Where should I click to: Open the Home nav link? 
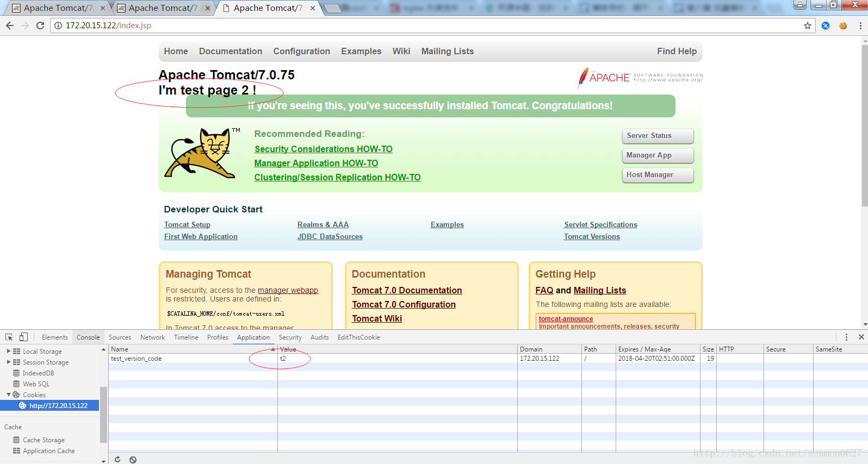click(x=176, y=52)
